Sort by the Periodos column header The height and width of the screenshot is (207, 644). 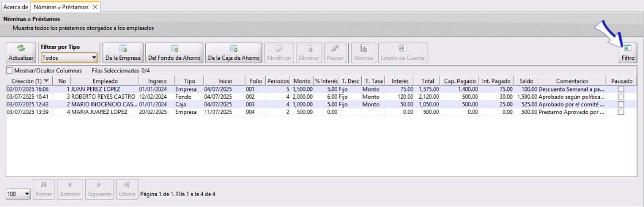coord(278,80)
